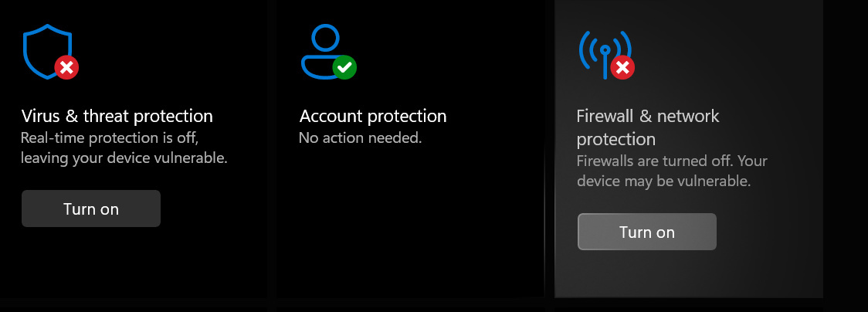868x312 pixels.
Task: Click the red error badge on firewall icon
Action: click(622, 68)
